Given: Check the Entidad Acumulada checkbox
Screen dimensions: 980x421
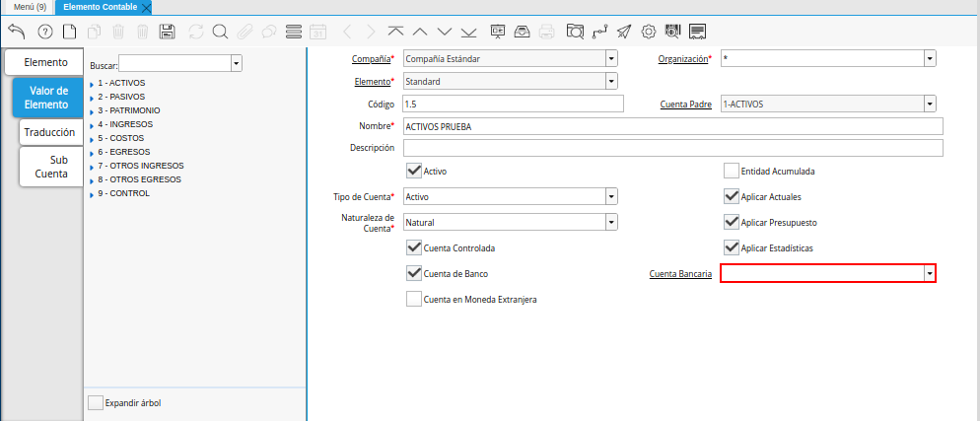Looking at the screenshot, I should (732, 171).
